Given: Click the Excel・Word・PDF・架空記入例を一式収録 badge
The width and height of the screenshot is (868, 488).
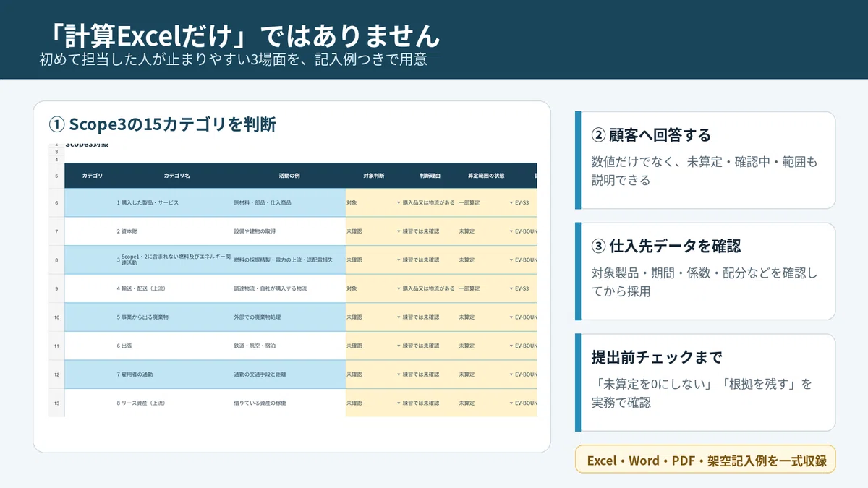Looking at the screenshot, I should click(705, 460).
